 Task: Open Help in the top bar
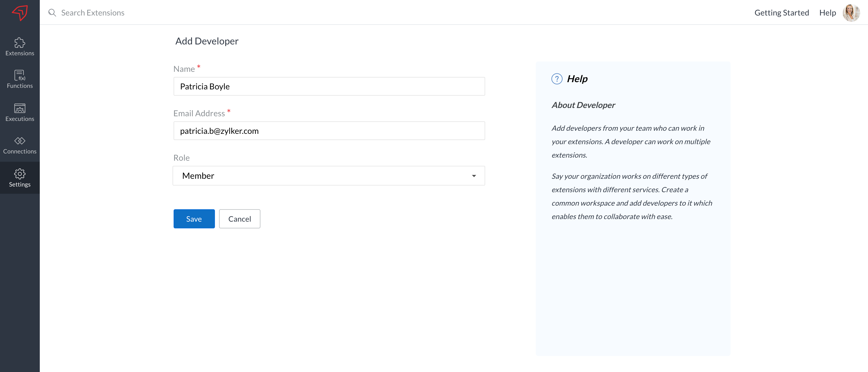tap(827, 13)
